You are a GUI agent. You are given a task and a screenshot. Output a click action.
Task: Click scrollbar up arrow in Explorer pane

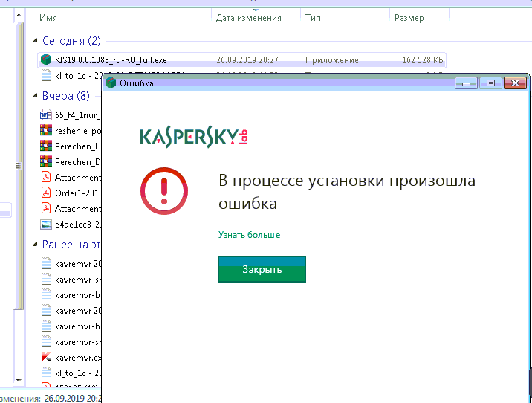[19, 16]
